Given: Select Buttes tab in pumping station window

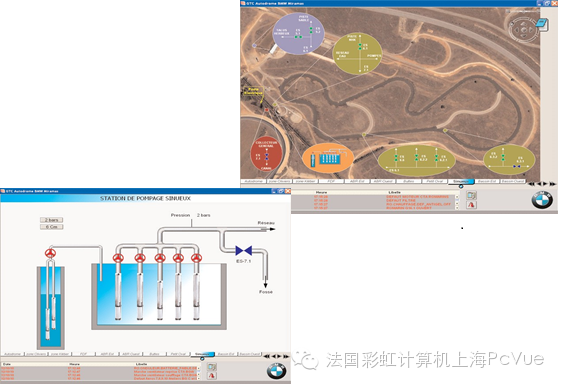Looking at the screenshot, I should [154, 354].
